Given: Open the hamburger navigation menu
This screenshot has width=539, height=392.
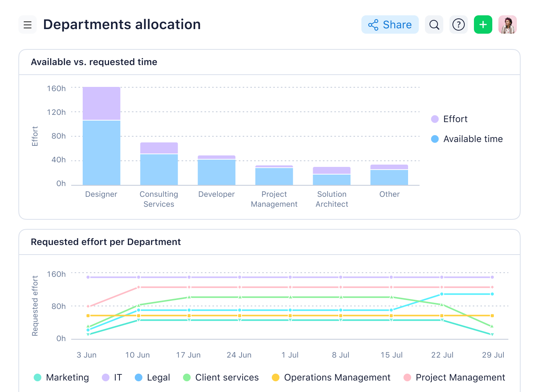Looking at the screenshot, I should coord(27,24).
